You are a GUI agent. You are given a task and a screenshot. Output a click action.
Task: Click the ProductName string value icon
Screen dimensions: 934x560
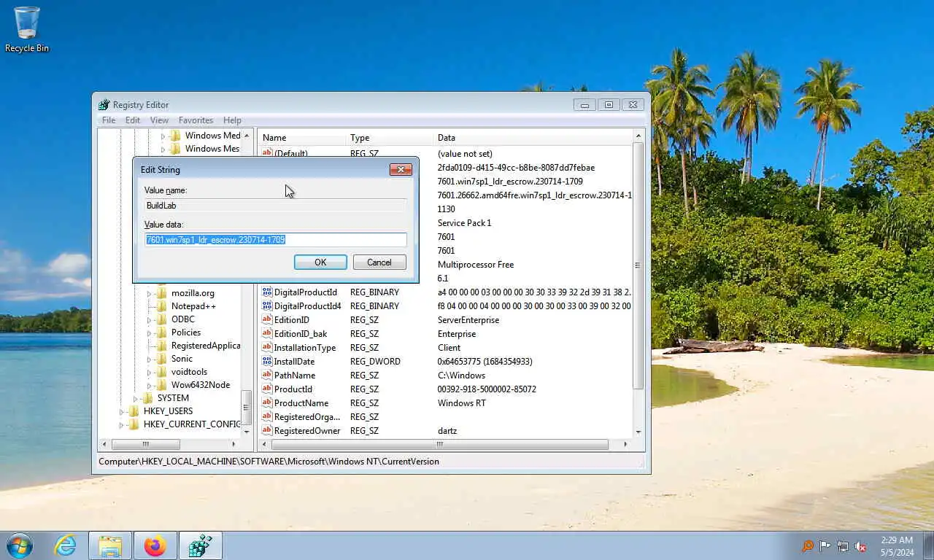pyautogui.click(x=267, y=402)
